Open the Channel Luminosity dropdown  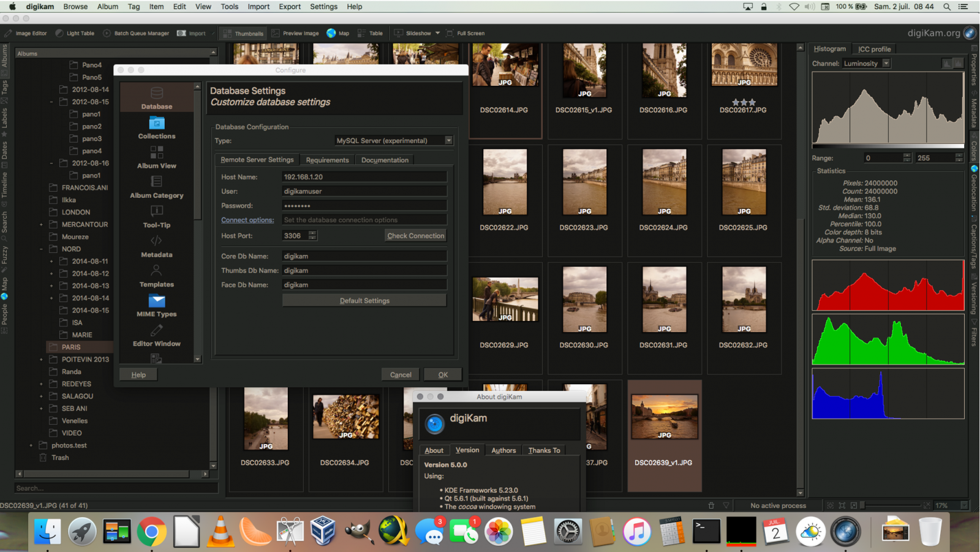[x=865, y=63]
